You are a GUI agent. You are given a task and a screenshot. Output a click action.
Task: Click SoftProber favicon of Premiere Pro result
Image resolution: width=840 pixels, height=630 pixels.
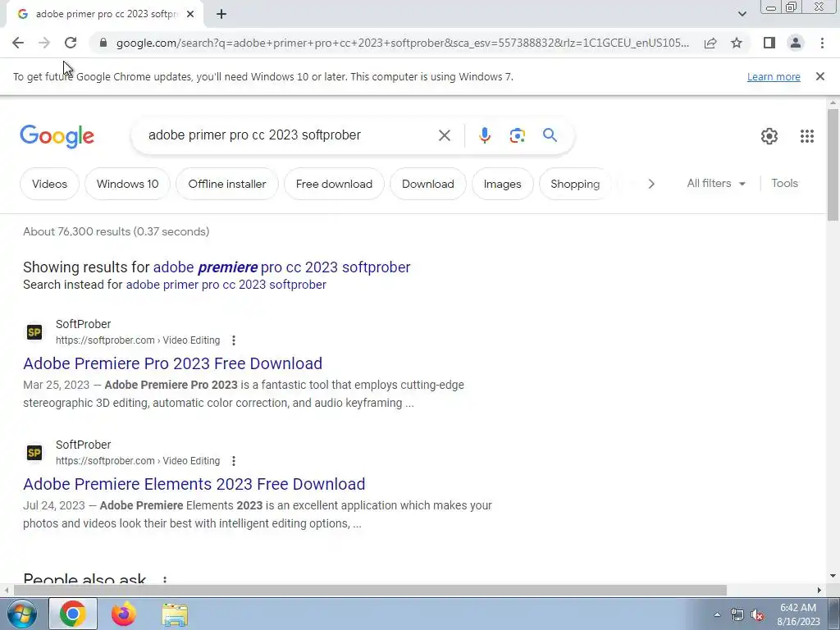(x=34, y=332)
